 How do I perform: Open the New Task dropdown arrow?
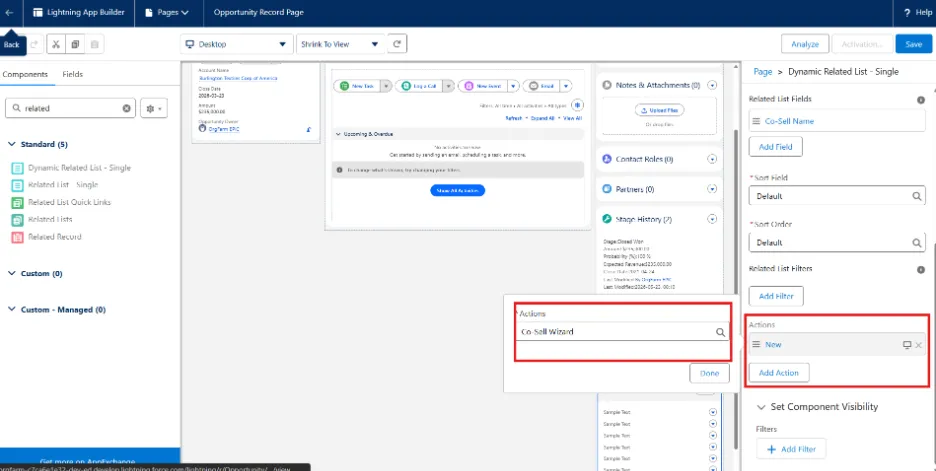point(386,86)
